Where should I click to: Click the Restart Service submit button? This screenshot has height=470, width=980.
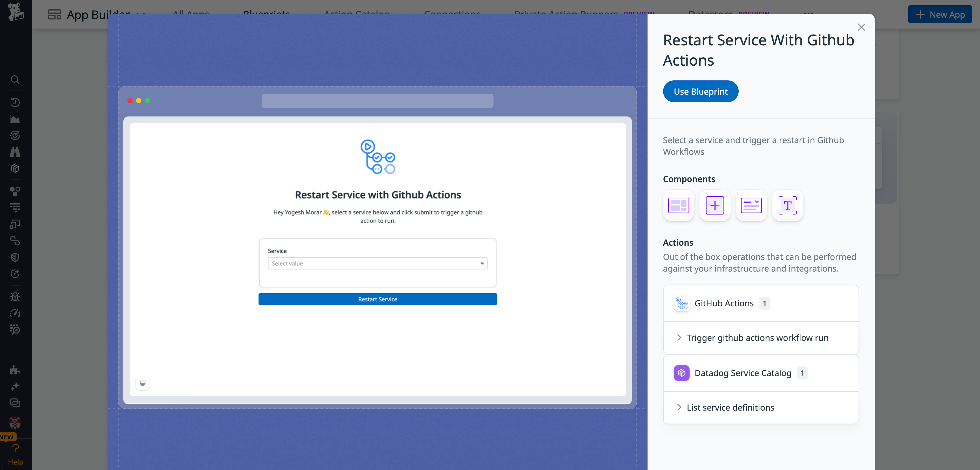tap(377, 299)
